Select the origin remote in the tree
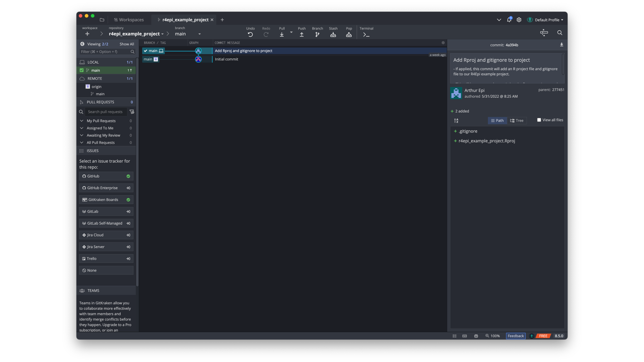644x362 pixels. 96,86
